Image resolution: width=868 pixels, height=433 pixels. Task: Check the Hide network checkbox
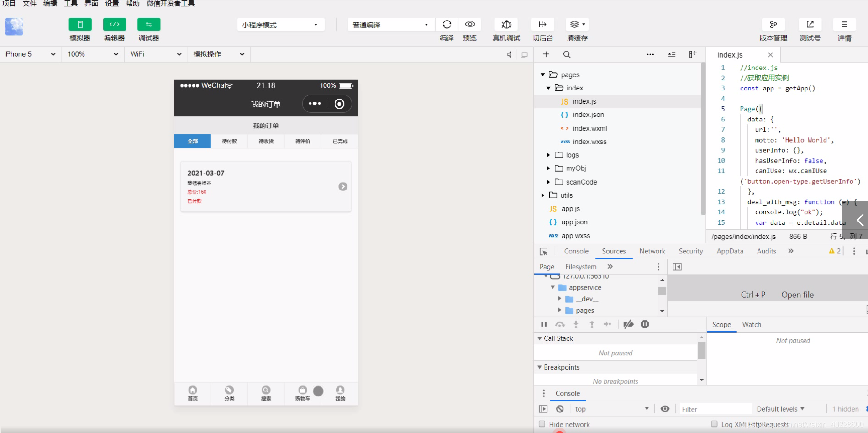coord(542,424)
